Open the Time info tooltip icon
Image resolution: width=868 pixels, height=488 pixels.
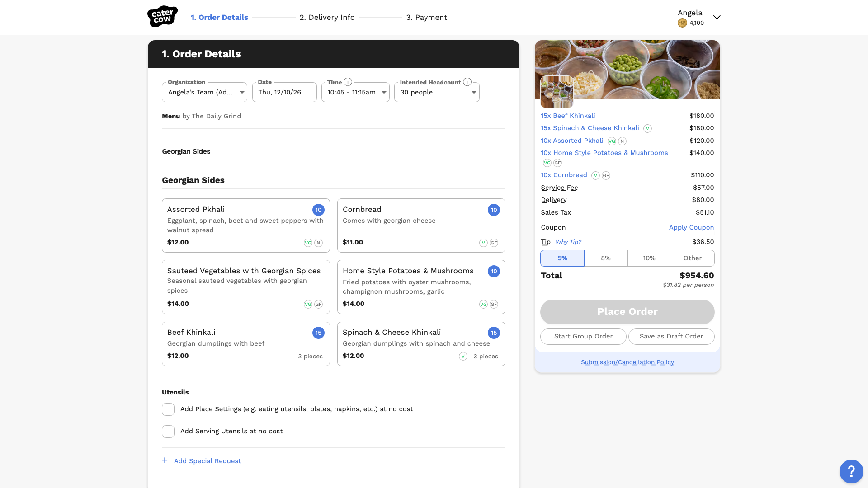[348, 82]
